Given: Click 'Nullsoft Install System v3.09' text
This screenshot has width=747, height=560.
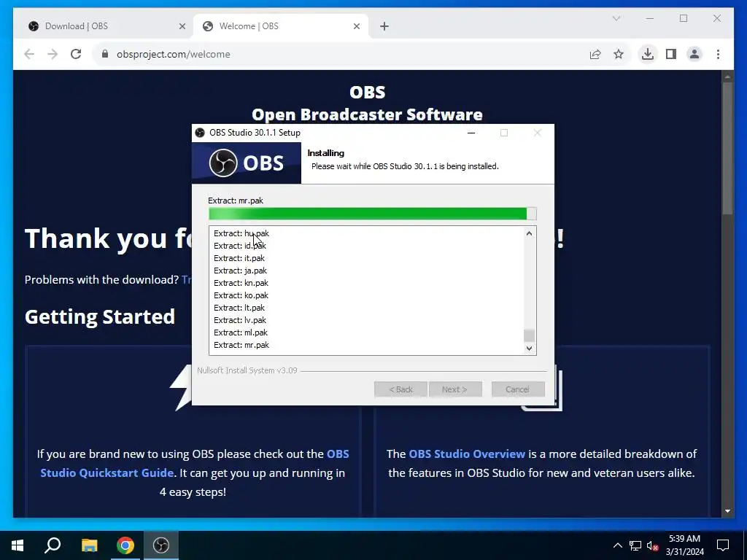Looking at the screenshot, I should [x=247, y=370].
